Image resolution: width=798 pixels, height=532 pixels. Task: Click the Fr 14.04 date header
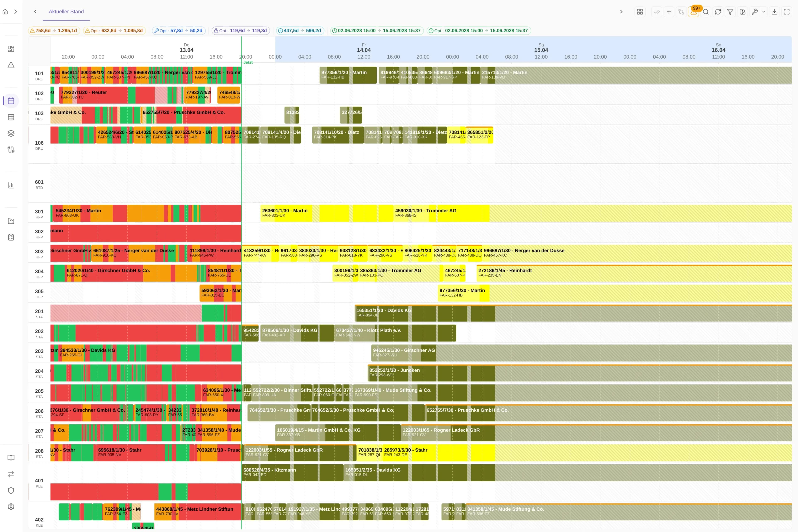tap(364, 48)
